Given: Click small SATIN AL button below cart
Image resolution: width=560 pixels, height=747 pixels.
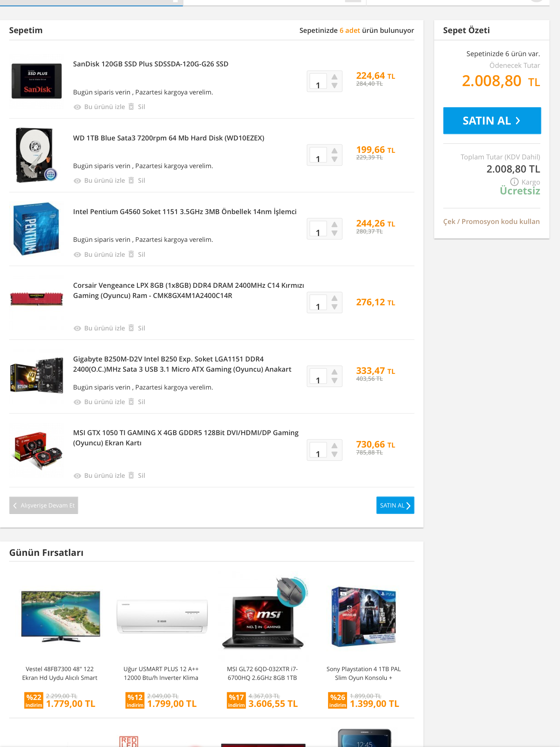Looking at the screenshot, I should click(x=395, y=505).
